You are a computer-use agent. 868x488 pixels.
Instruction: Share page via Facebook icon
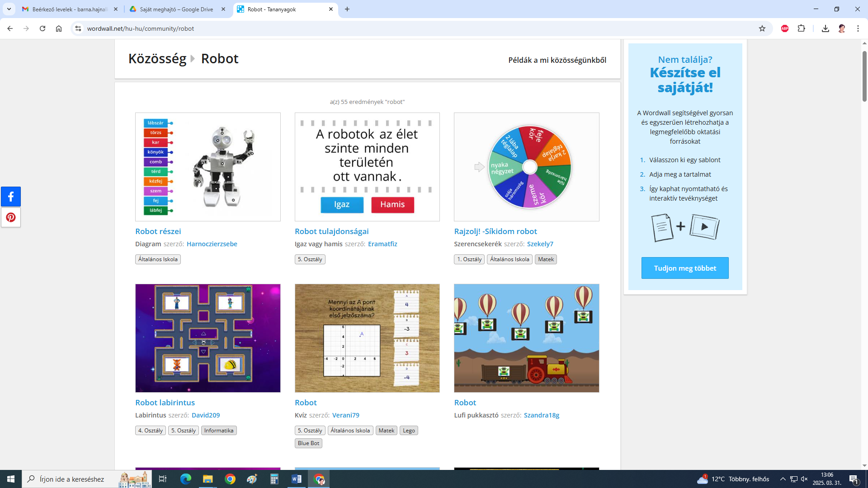[x=11, y=197]
